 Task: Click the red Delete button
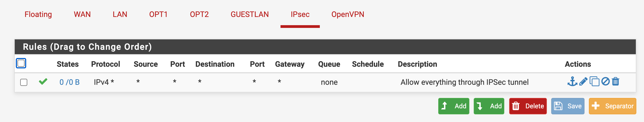point(528,106)
